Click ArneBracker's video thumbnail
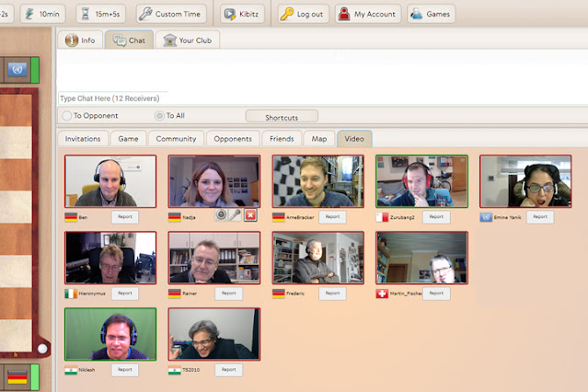Screen dimensions: 588x392 [x=318, y=181]
